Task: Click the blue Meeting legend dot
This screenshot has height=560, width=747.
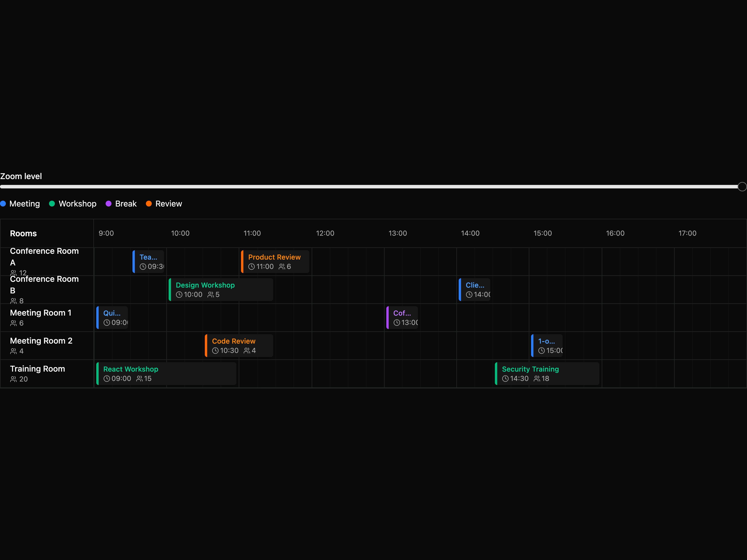Action: pos(3,204)
